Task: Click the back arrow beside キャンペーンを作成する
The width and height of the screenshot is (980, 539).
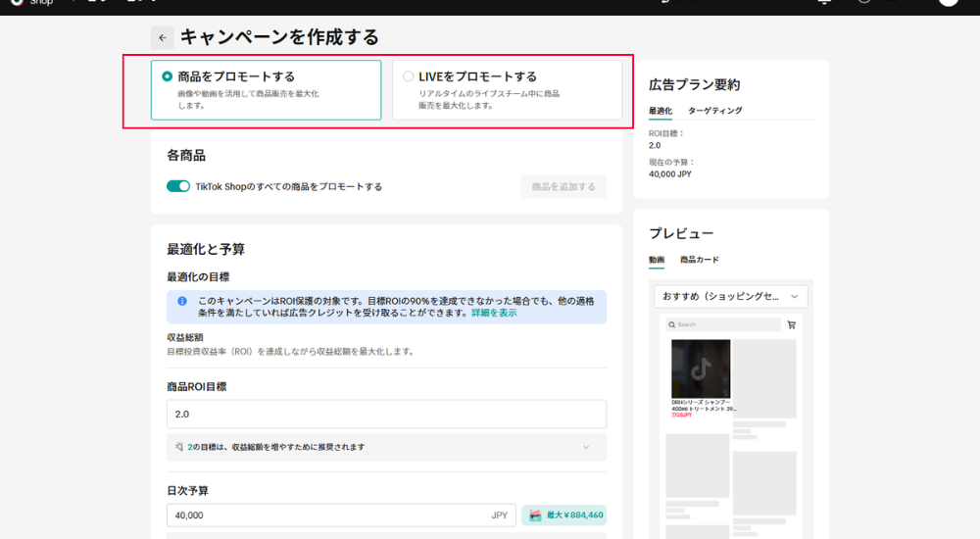Action: coord(162,38)
